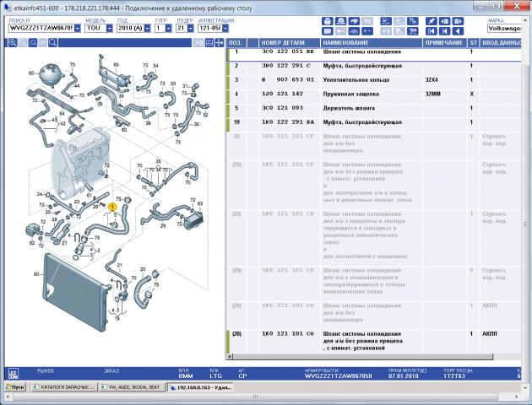Image resolution: width=532 pixels, height=405 pixels.
Task: Click the remote desktop bottom horizontal scrollbar
Action: pyautogui.click(x=255, y=397)
